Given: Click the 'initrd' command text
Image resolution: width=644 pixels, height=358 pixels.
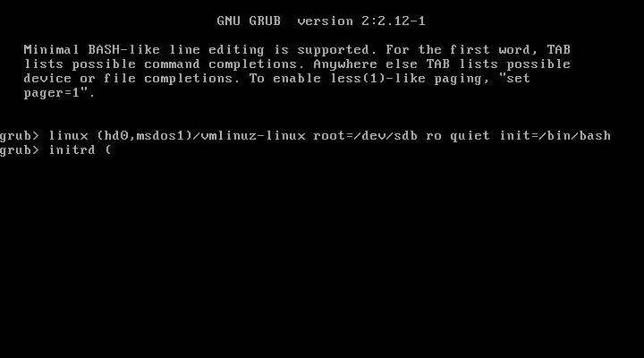Looking at the screenshot, I should click(x=72, y=150).
